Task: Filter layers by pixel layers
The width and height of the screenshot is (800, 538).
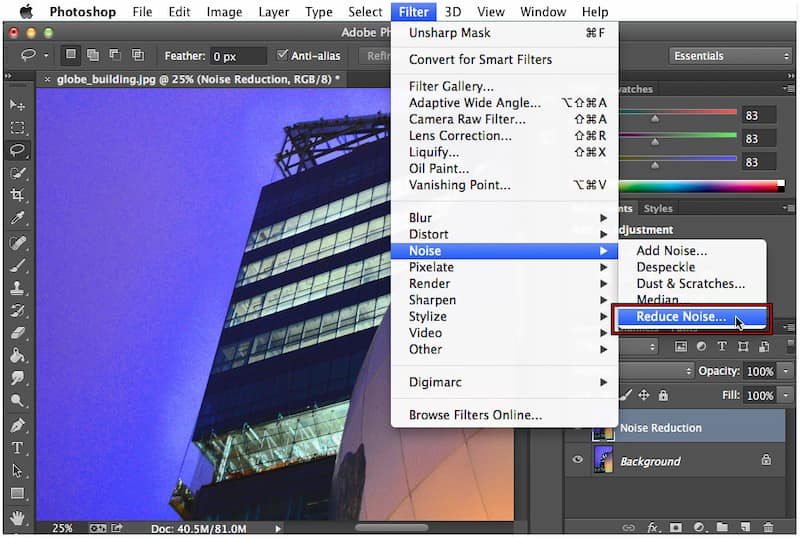Action: [681, 347]
